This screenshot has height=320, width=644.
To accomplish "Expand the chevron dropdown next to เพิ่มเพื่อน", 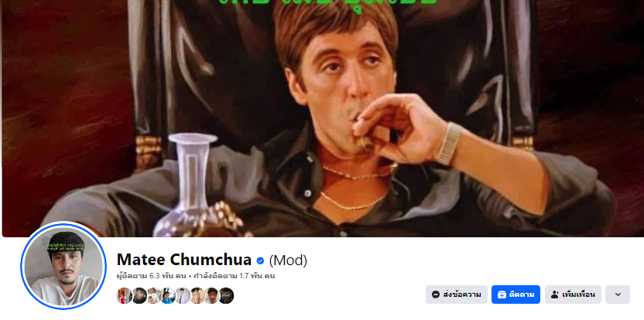I will (618, 294).
